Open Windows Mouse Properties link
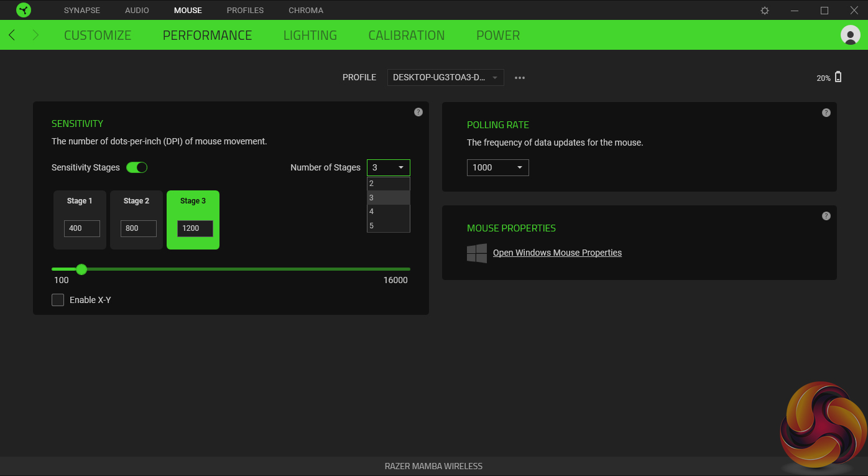Screen dimensions: 868x476 click(x=557, y=253)
